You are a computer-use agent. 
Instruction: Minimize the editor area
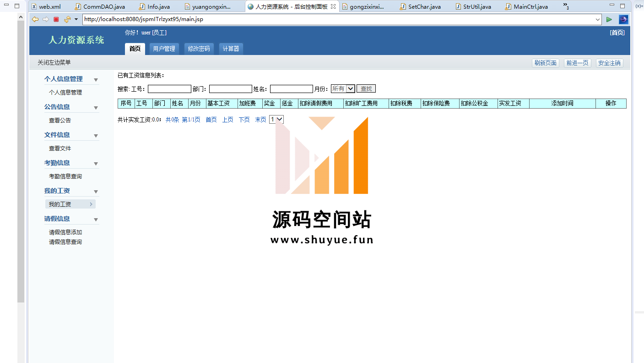[612, 5]
